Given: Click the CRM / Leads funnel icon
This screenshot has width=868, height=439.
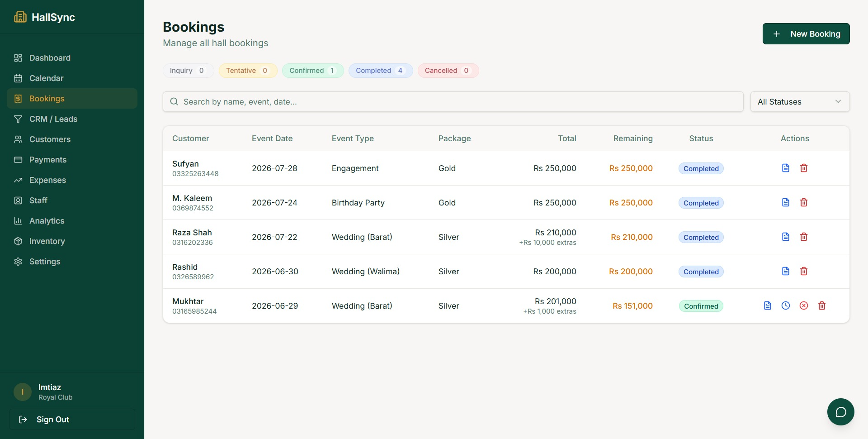Looking at the screenshot, I should tap(18, 119).
